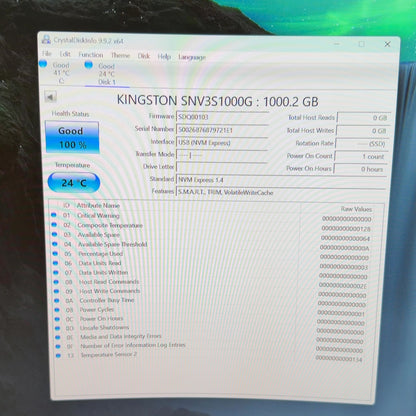Image resolution: width=416 pixels, height=416 pixels.
Task: Click the Serial Number field
Action: click(222, 130)
